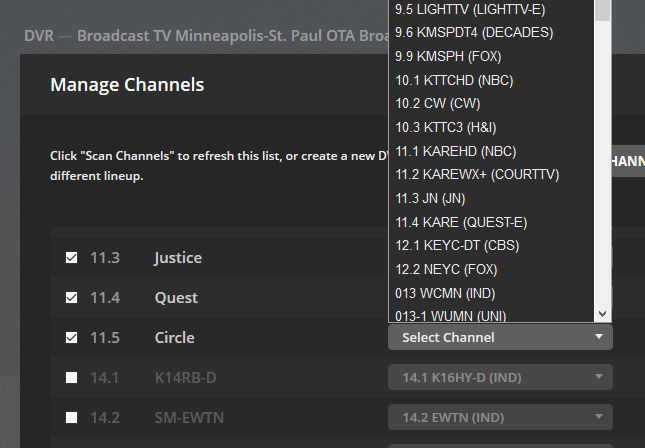The height and width of the screenshot is (448, 645).
Task: Uncheck the 11.3 Justice channel checkbox
Action: point(71,258)
